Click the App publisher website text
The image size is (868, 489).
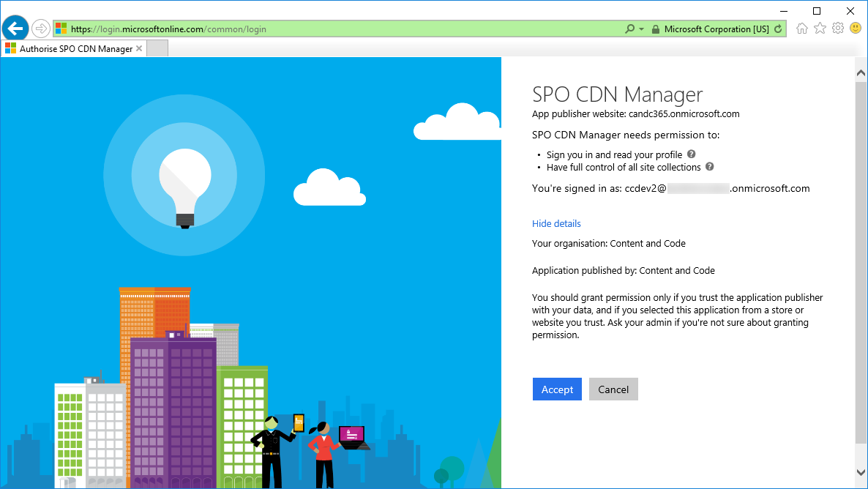[x=635, y=114]
